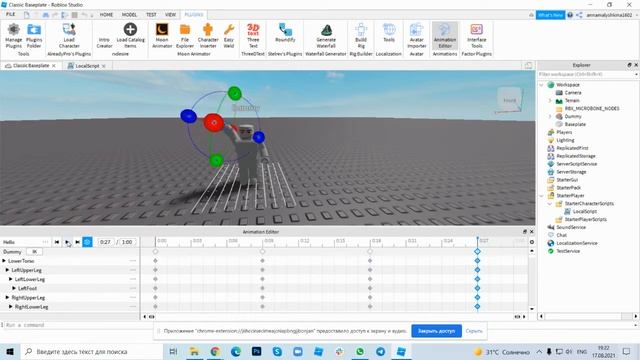Launch Moon Animator plugin
This screenshot has width=640, height=360.
click(x=162, y=36)
